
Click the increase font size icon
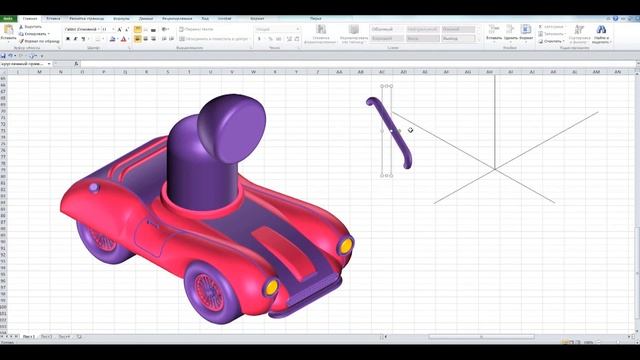pos(120,29)
